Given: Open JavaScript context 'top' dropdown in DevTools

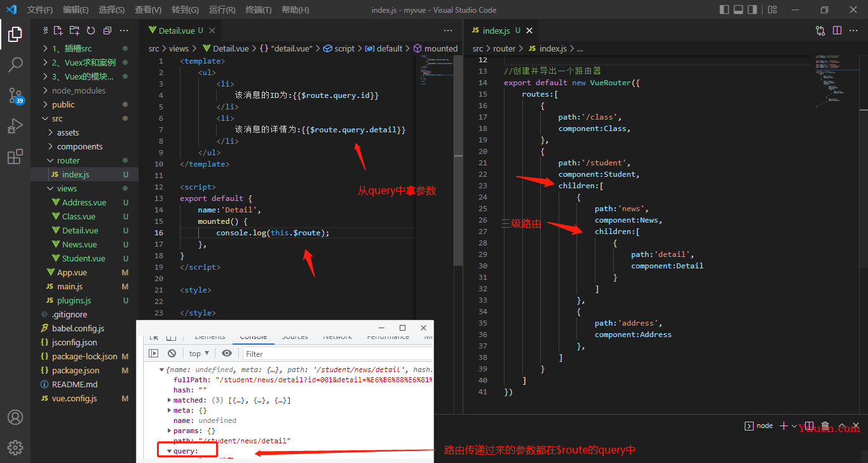Looking at the screenshot, I should 199,354.
